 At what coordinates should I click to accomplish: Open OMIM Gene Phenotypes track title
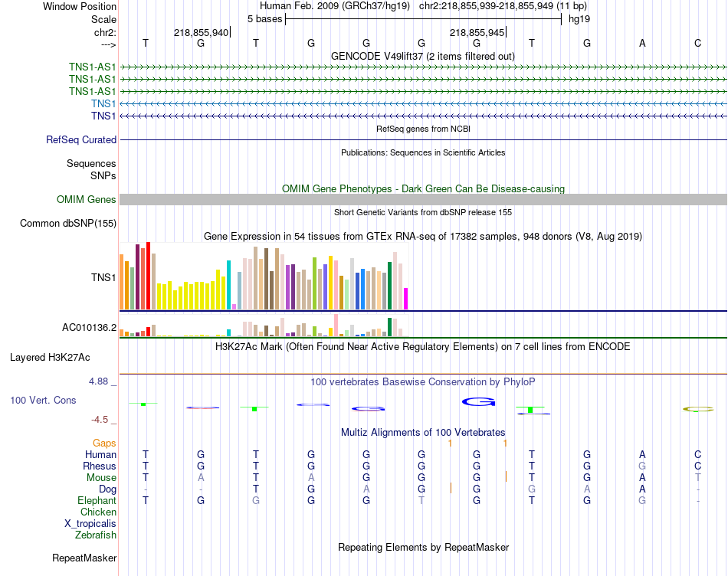424,188
